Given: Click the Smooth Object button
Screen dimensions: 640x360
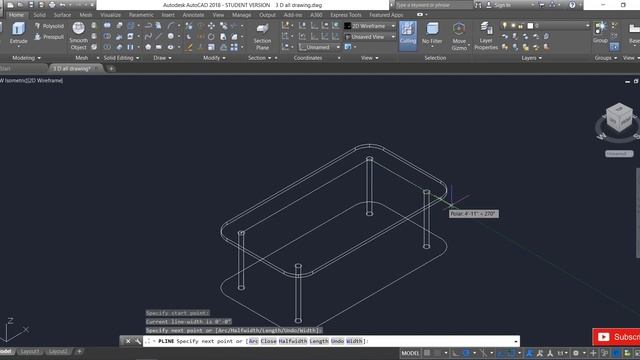Looking at the screenshot, I should click(78, 36).
